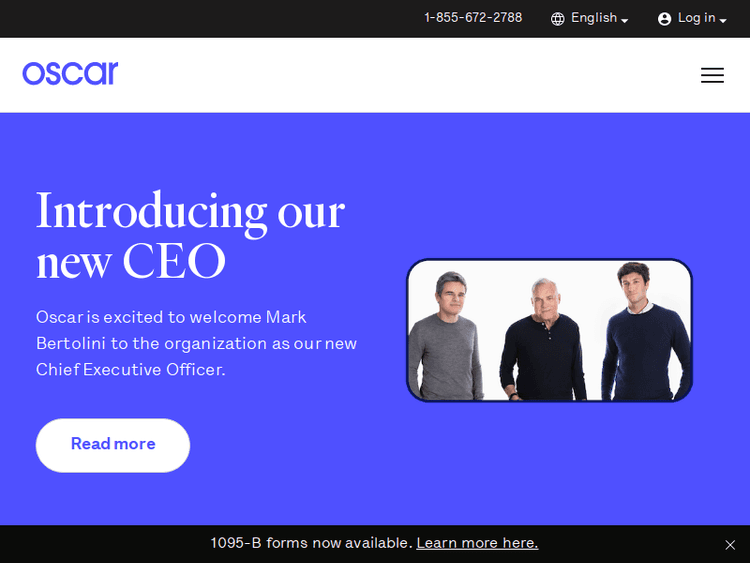Click the caret beside English
750x563 pixels.
tap(624, 21)
